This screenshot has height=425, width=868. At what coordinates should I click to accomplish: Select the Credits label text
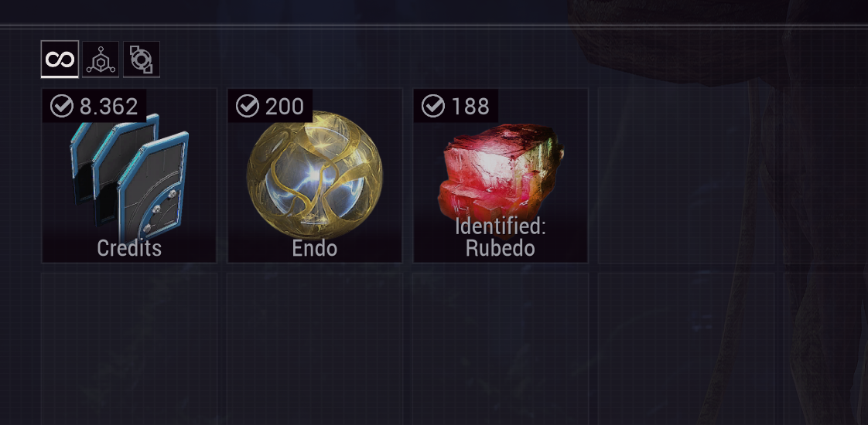click(129, 248)
